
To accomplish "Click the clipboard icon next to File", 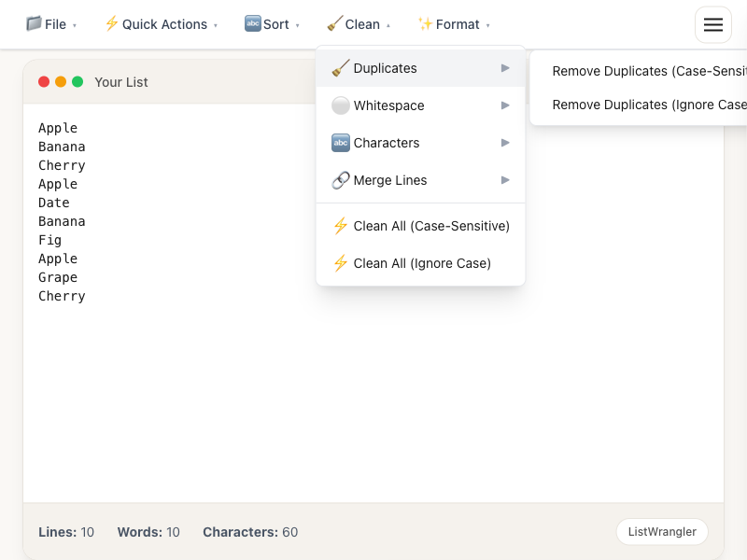I will click(35, 24).
